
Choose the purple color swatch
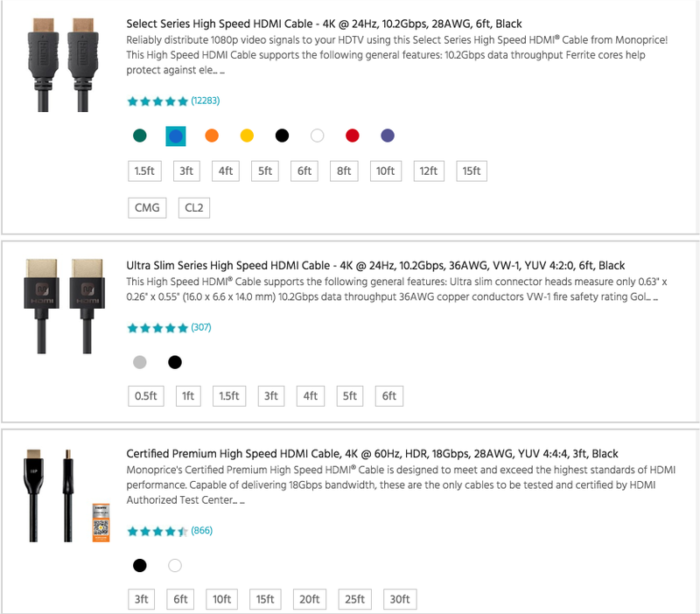(x=388, y=136)
